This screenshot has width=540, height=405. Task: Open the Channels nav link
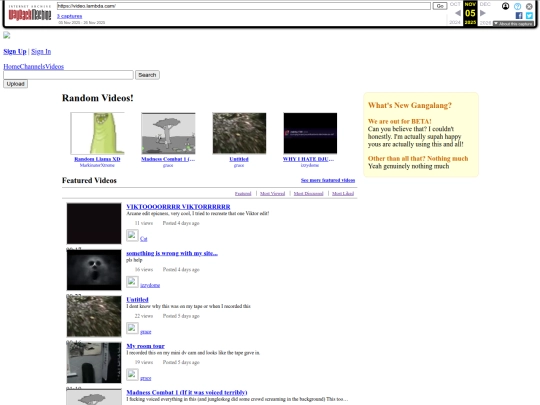click(32, 66)
